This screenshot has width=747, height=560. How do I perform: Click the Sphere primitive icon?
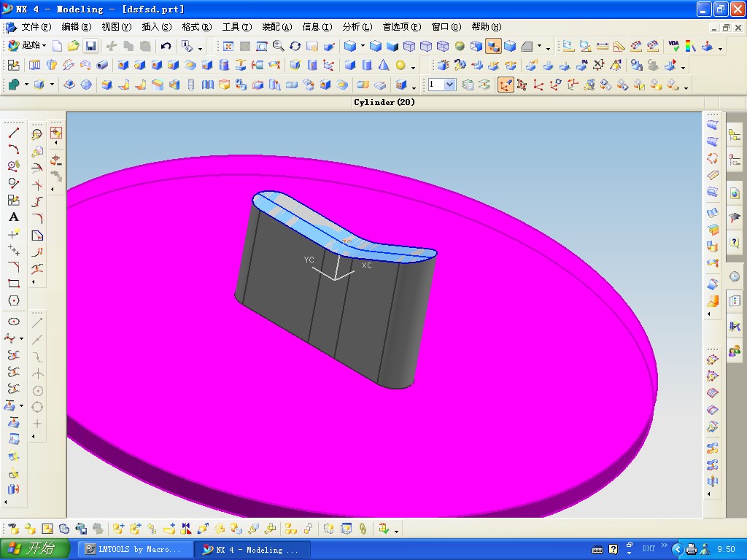pyautogui.click(x=400, y=65)
